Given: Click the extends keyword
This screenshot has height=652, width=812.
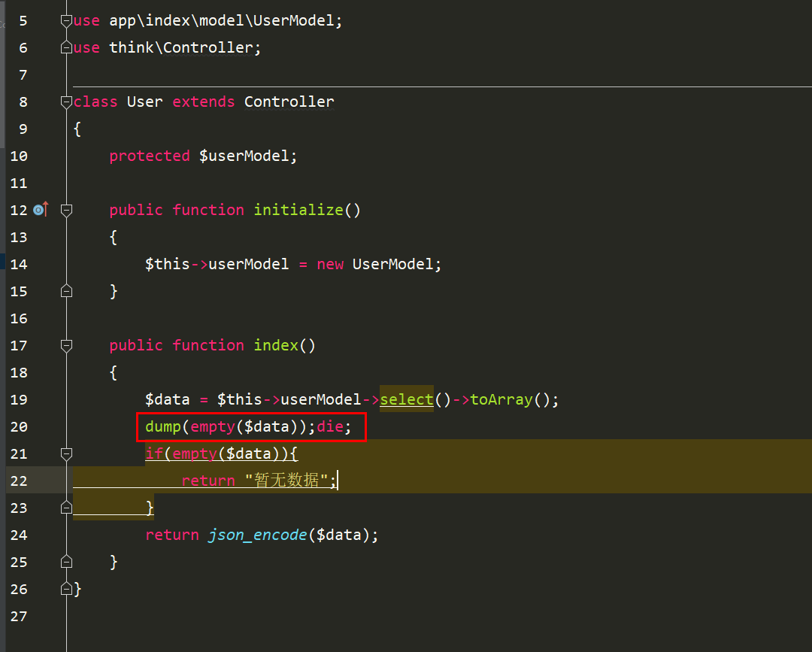Looking at the screenshot, I should pyautogui.click(x=204, y=102).
